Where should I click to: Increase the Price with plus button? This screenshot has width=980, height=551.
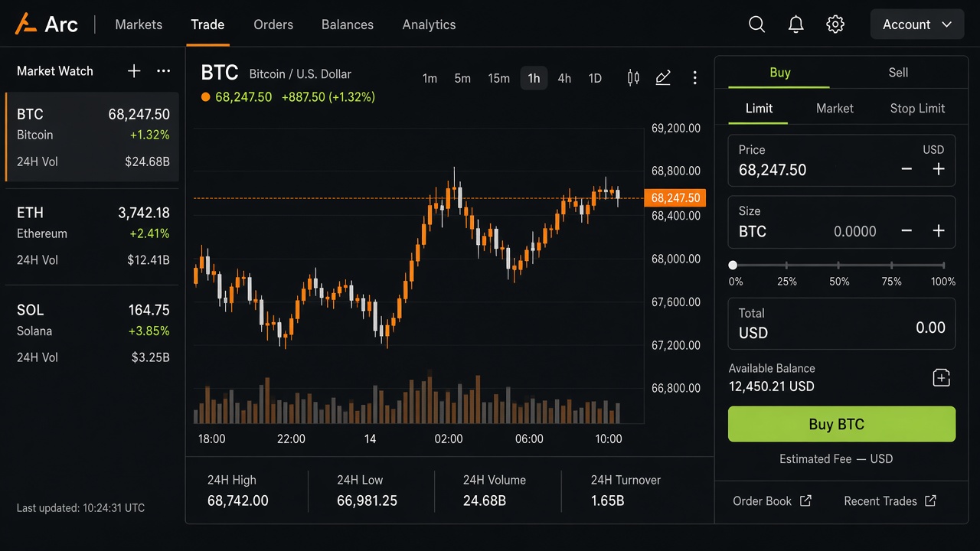click(939, 169)
